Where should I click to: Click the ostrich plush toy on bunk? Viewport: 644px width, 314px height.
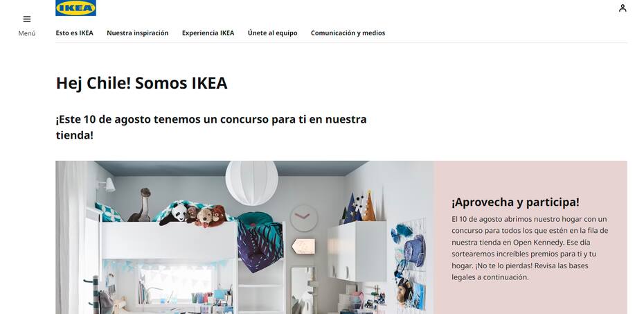coord(141,205)
